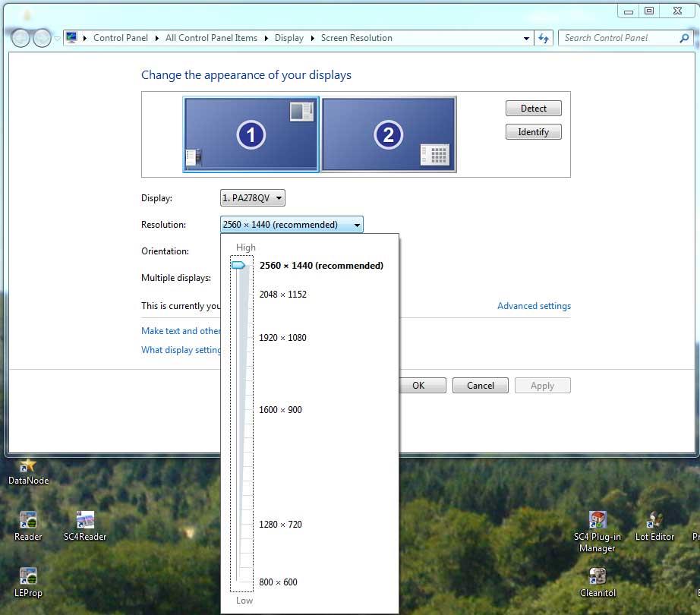Select SC4Reader desktop icon
The image size is (700, 615).
pos(85,526)
